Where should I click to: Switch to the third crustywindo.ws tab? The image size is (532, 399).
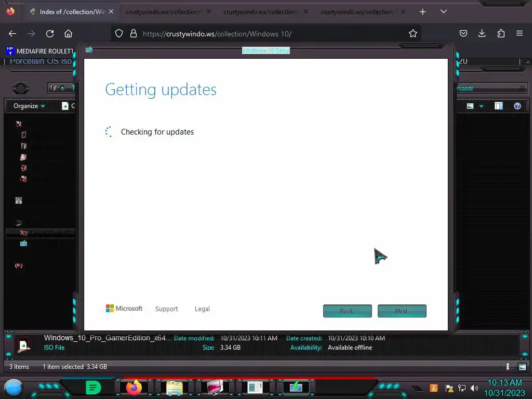(x=265, y=12)
